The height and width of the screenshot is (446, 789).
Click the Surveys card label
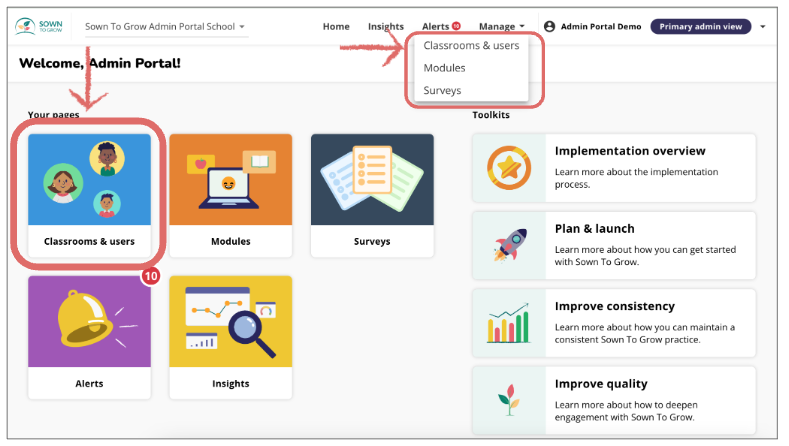click(x=372, y=242)
